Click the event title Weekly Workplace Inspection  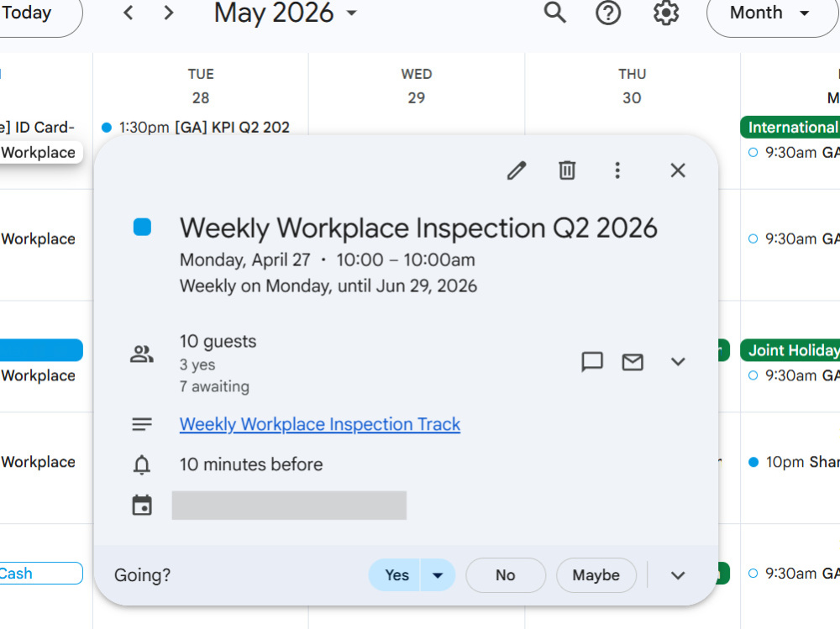click(418, 228)
